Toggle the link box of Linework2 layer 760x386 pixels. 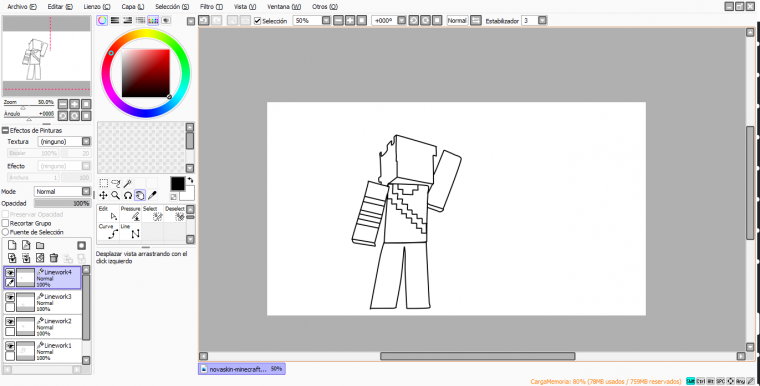[x=10, y=332]
